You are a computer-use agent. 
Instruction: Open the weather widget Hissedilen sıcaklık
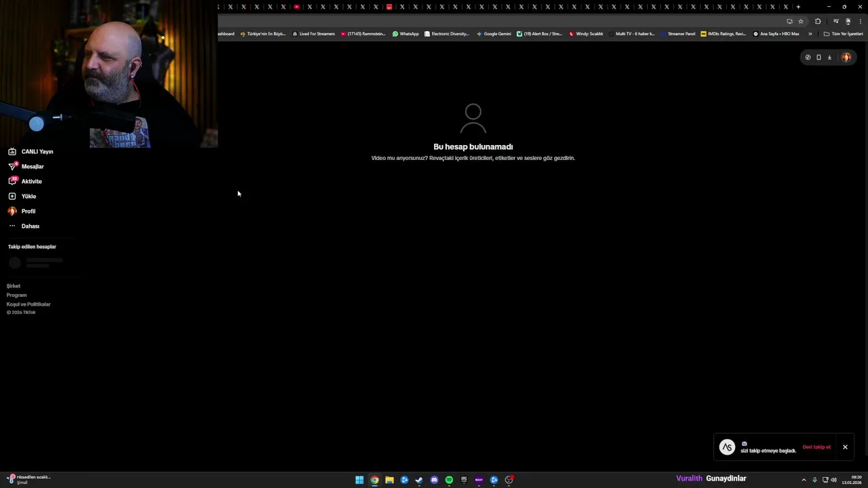coord(28,479)
